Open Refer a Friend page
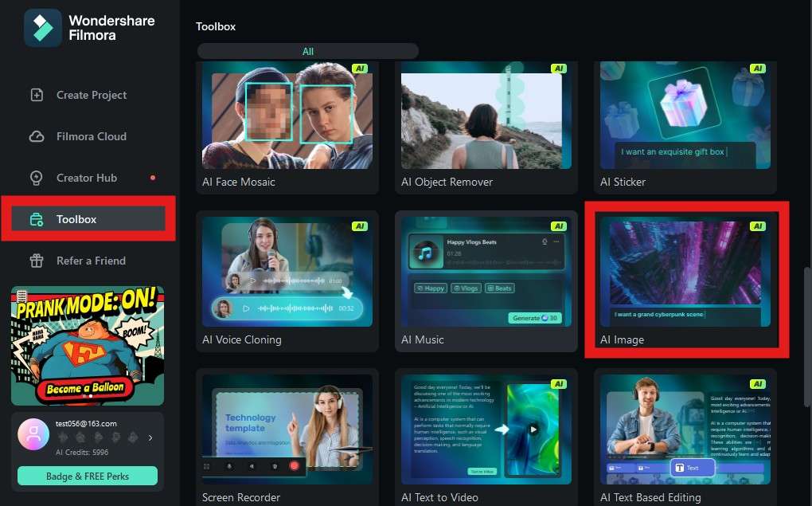The image size is (812, 506). (x=88, y=261)
